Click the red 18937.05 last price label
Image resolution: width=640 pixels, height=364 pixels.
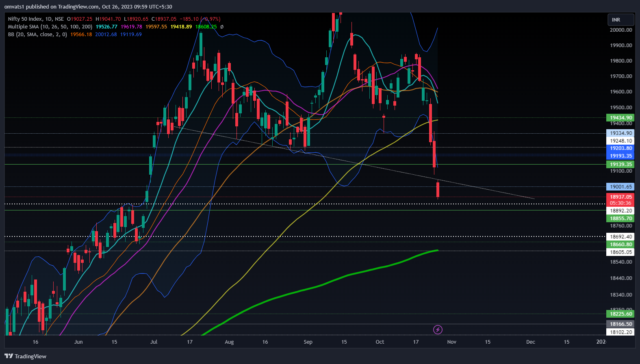[x=620, y=197]
